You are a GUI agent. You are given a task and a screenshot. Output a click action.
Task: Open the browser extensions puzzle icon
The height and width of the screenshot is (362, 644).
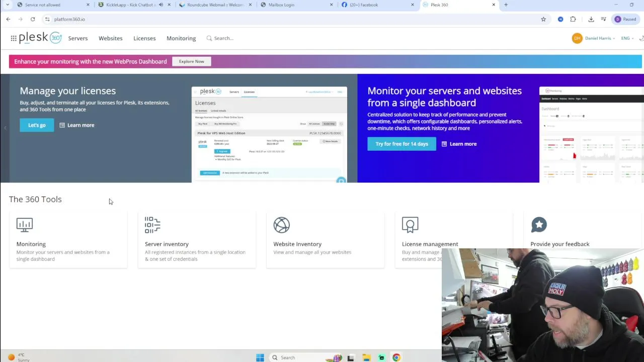(x=573, y=19)
